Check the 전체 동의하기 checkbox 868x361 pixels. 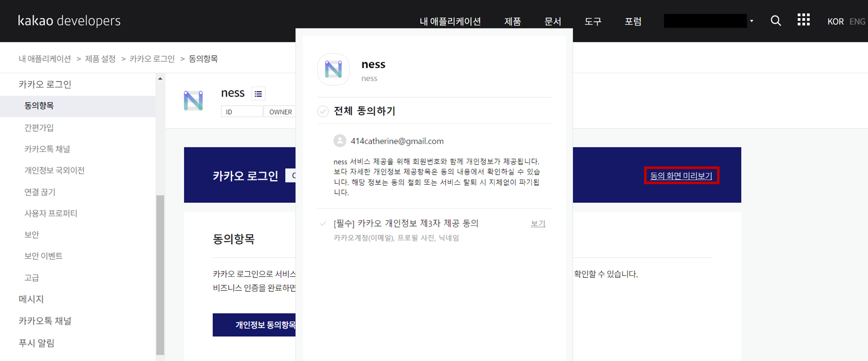point(323,111)
